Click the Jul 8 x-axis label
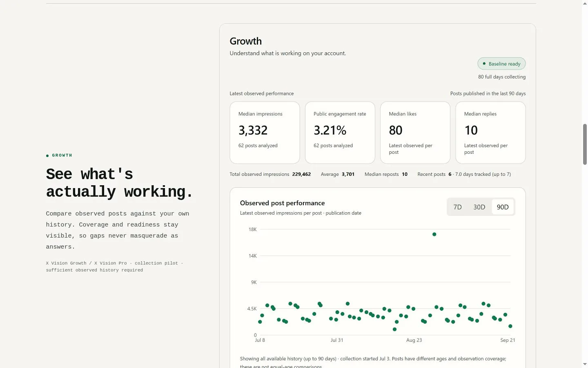Image resolution: width=588 pixels, height=368 pixels. point(260,340)
